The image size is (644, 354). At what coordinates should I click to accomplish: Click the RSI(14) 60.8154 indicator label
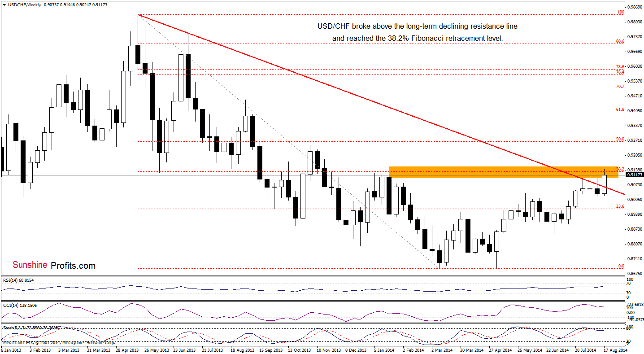coord(17,280)
